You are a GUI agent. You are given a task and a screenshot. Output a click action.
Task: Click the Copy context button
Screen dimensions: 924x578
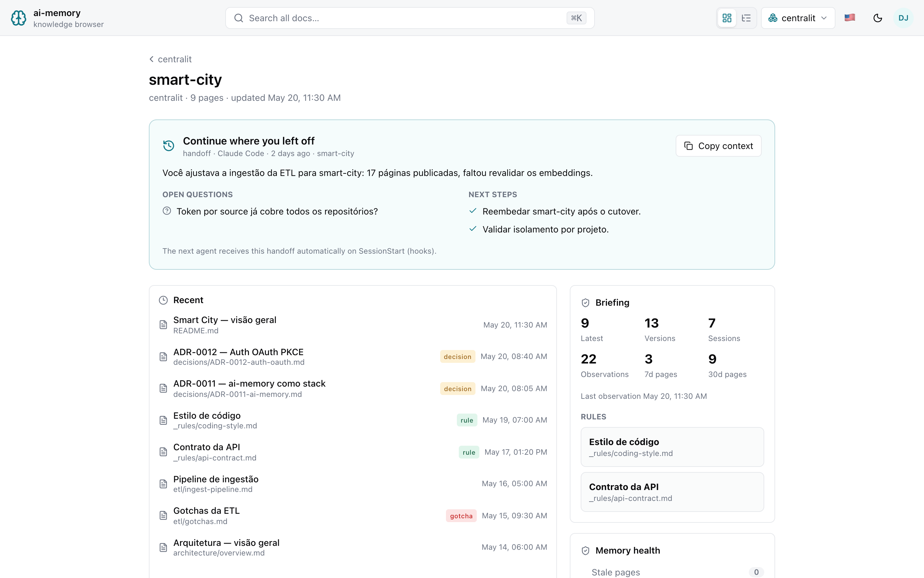pyautogui.click(x=718, y=146)
